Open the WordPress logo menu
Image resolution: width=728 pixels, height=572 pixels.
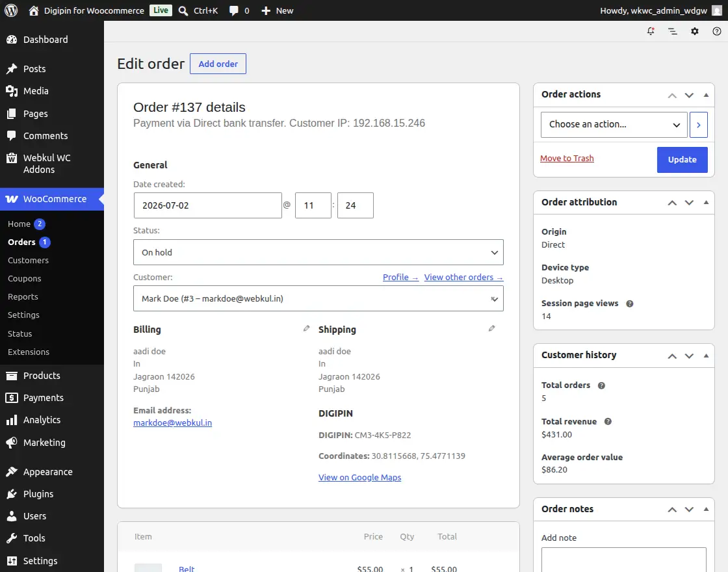[x=11, y=10]
